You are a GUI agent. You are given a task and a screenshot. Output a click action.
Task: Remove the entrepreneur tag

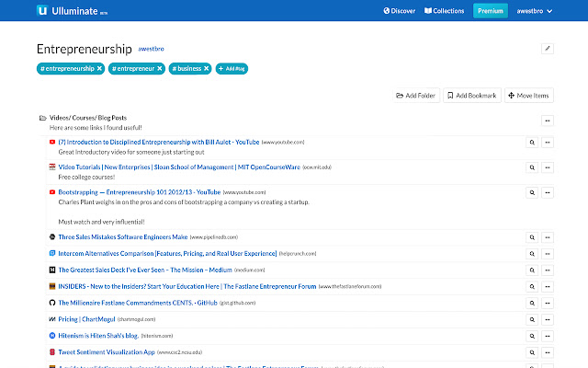pos(159,68)
